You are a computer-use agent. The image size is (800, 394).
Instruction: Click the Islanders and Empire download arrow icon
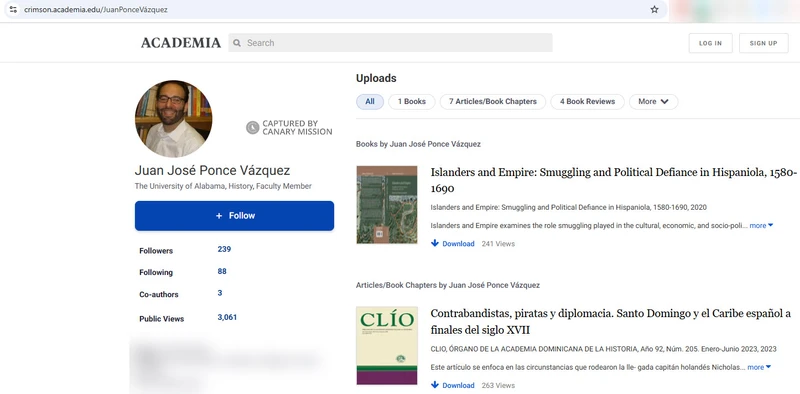(x=435, y=243)
